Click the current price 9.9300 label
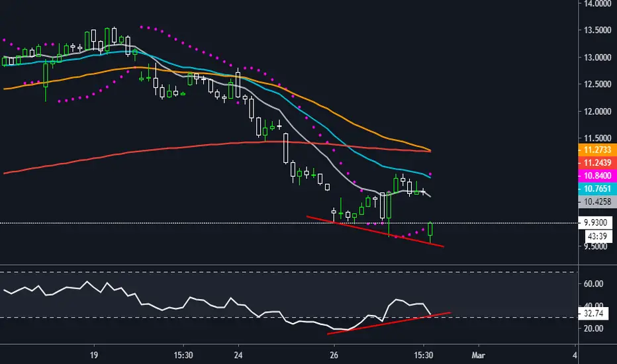This screenshot has width=617, height=364. click(x=595, y=223)
